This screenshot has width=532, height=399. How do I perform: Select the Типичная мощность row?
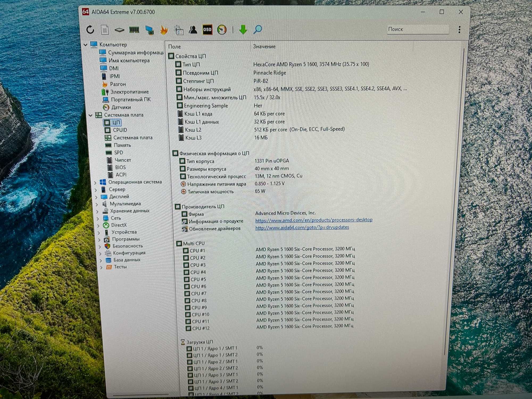pyautogui.click(x=223, y=192)
